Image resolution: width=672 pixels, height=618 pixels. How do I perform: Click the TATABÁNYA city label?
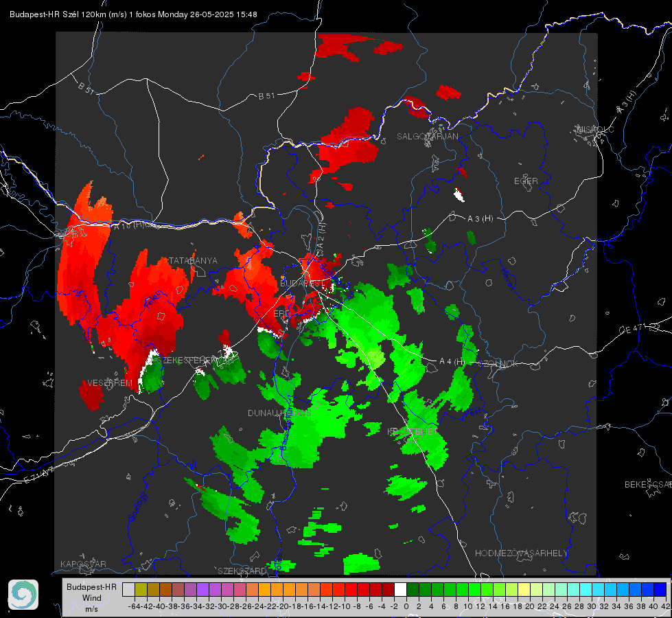[193, 260]
